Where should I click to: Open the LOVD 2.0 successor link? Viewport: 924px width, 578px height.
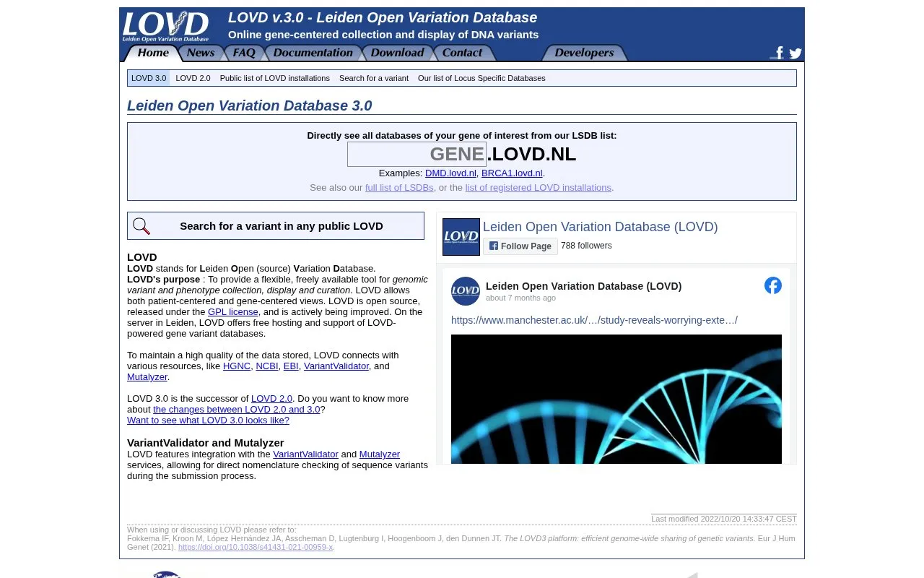[271, 399]
